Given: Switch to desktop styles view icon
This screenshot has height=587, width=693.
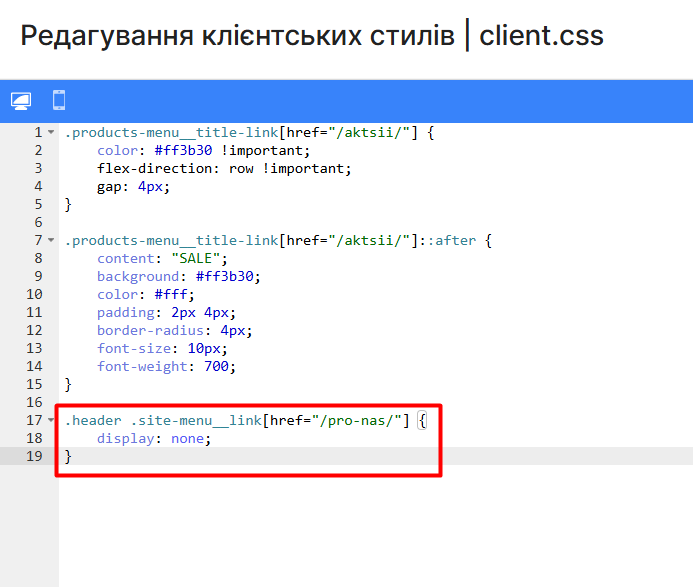Looking at the screenshot, I should (x=21, y=101).
